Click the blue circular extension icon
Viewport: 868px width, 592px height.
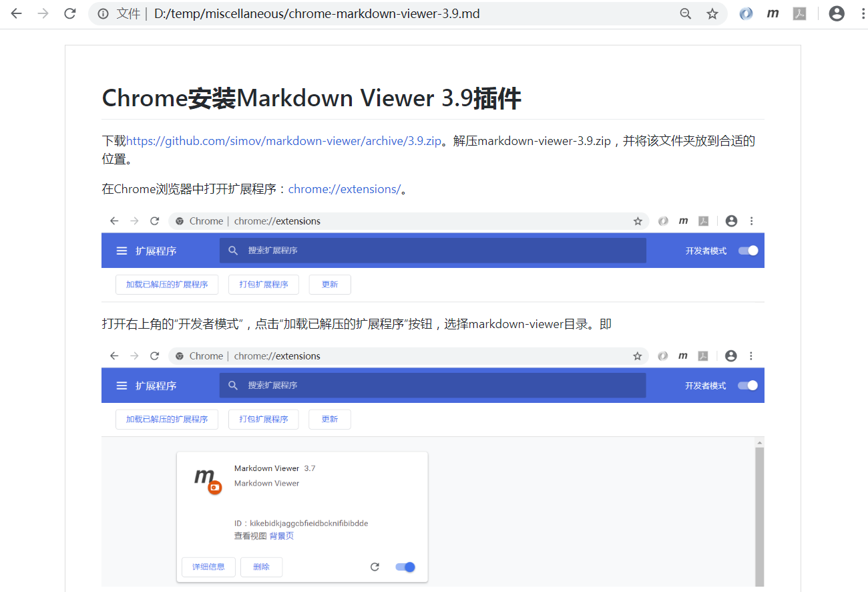(x=746, y=13)
